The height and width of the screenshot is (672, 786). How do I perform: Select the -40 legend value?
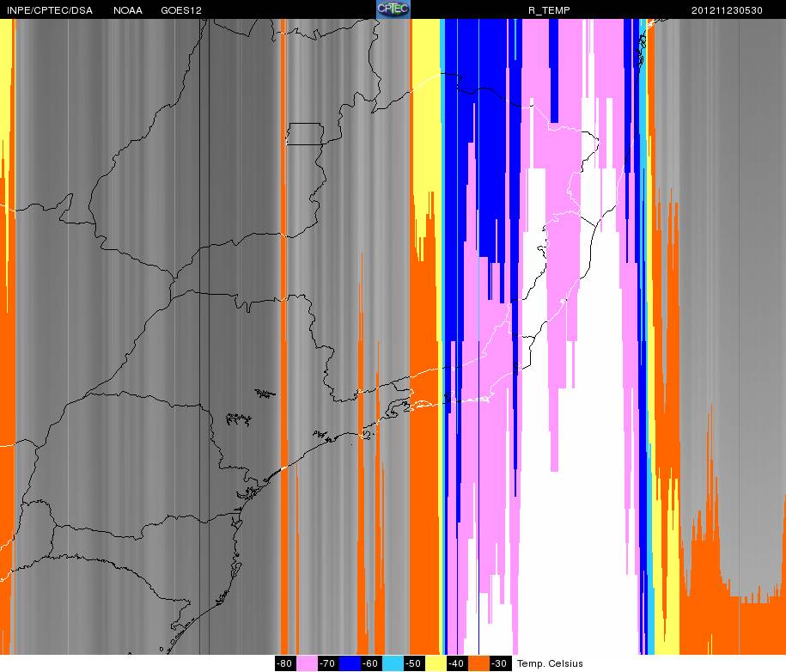(457, 663)
